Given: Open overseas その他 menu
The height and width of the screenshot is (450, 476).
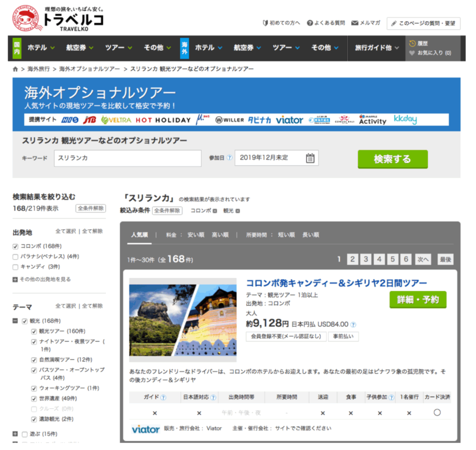Looking at the screenshot, I should point(324,48).
